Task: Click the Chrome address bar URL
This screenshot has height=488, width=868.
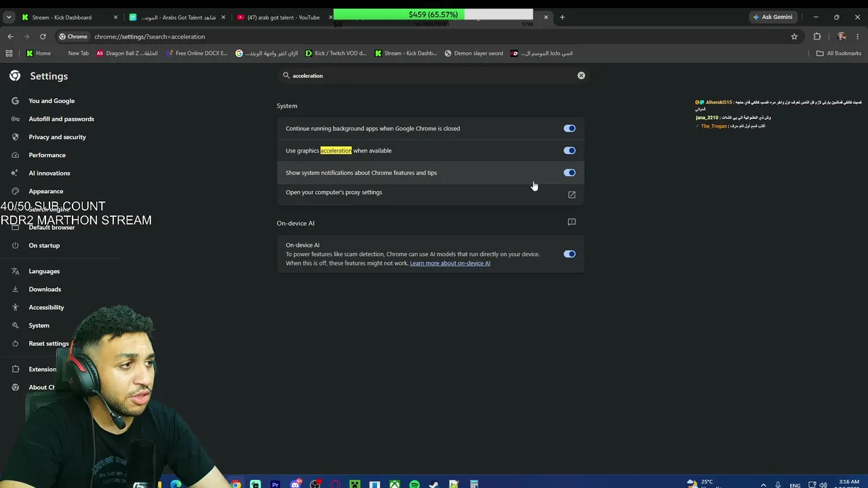Action: point(149,37)
